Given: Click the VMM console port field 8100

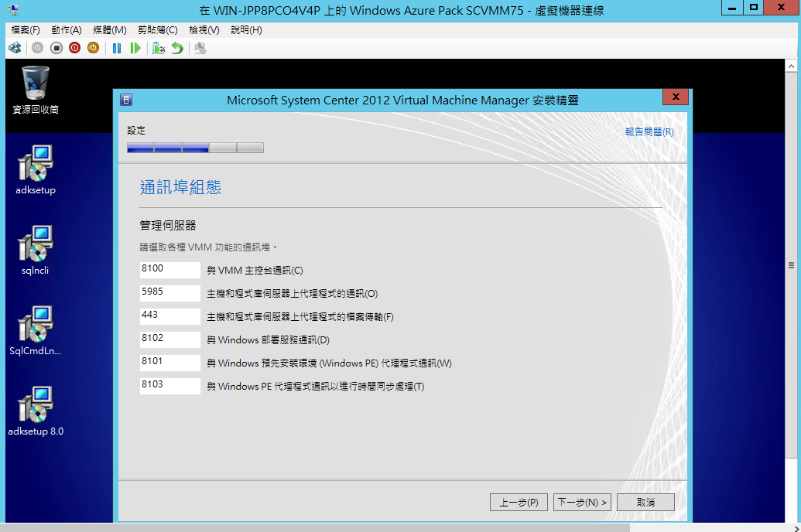Looking at the screenshot, I should [169, 270].
